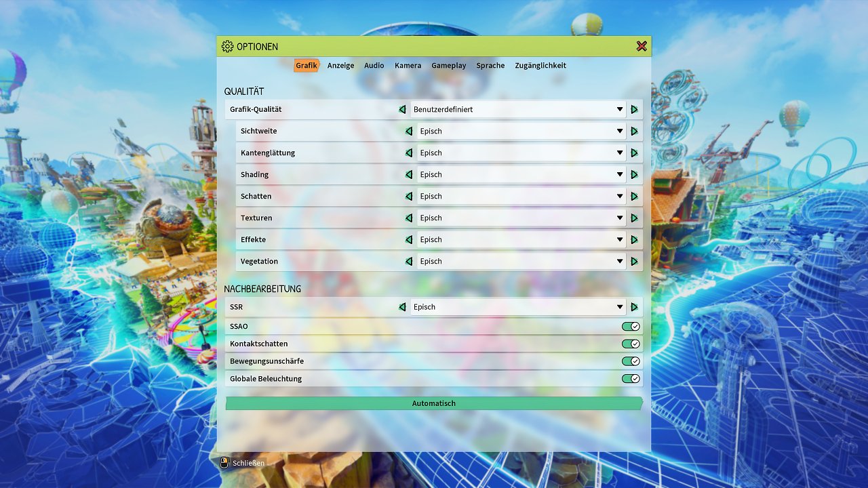Click right arrow for Vegetation
The width and height of the screenshot is (868, 488).
[x=635, y=261]
